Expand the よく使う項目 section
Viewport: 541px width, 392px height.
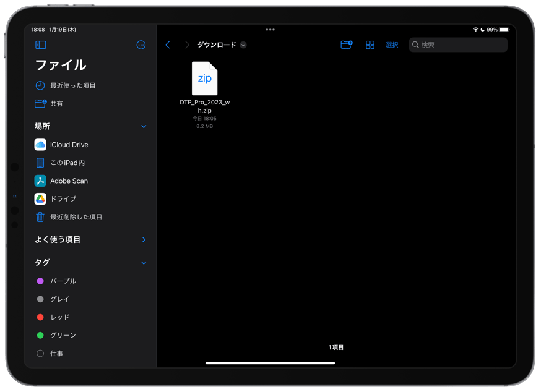click(144, 240)
